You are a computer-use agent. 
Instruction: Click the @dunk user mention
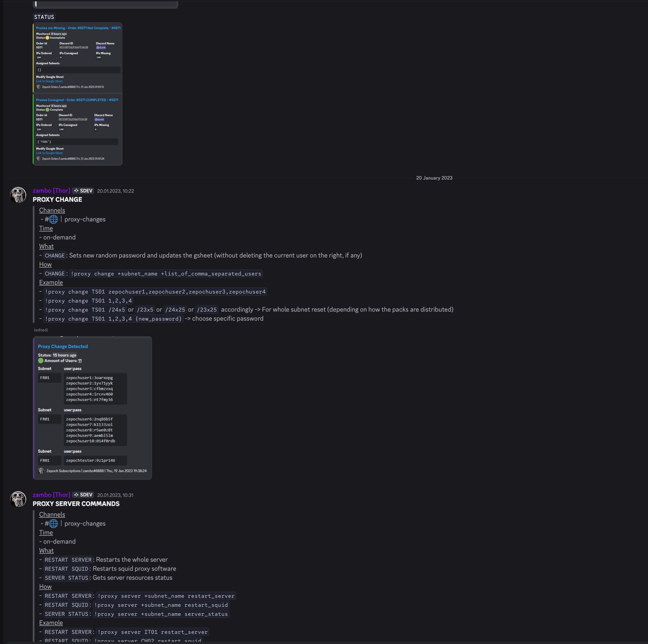click(101, 48)
